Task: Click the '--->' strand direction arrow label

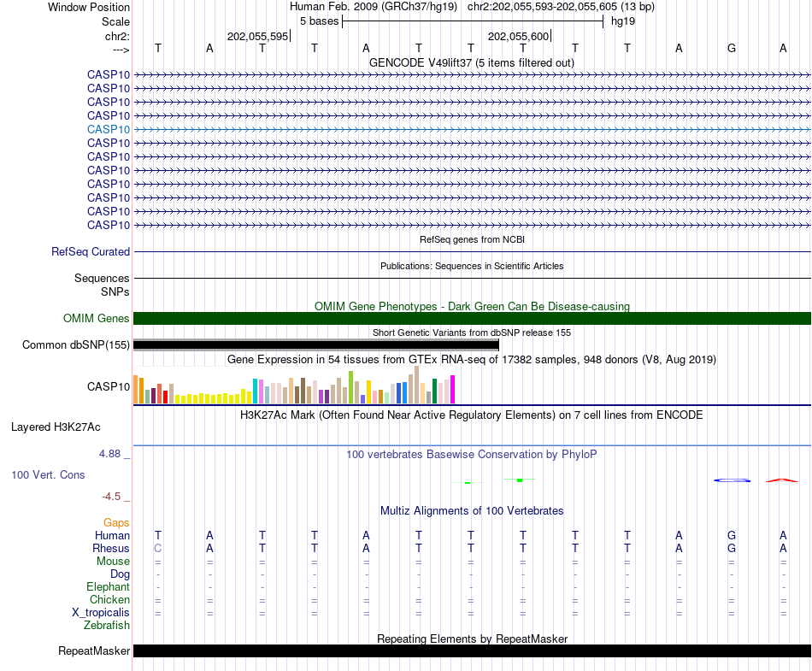Action: click(x=121, y=50)
